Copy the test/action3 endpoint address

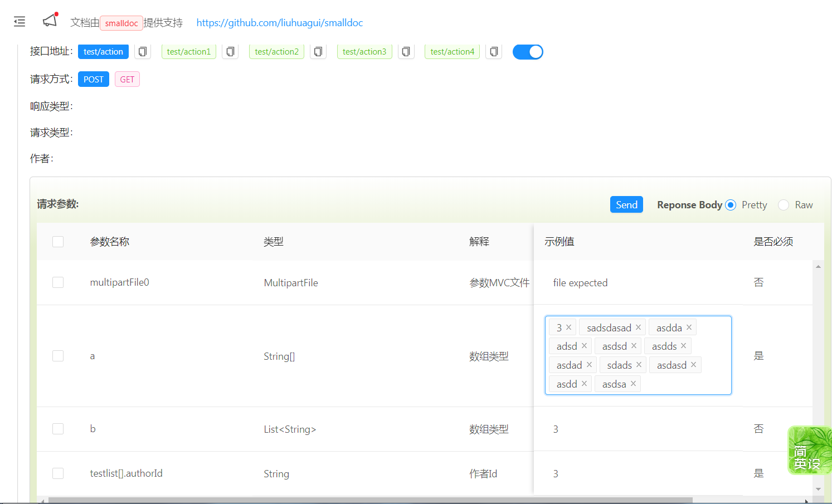406,51
